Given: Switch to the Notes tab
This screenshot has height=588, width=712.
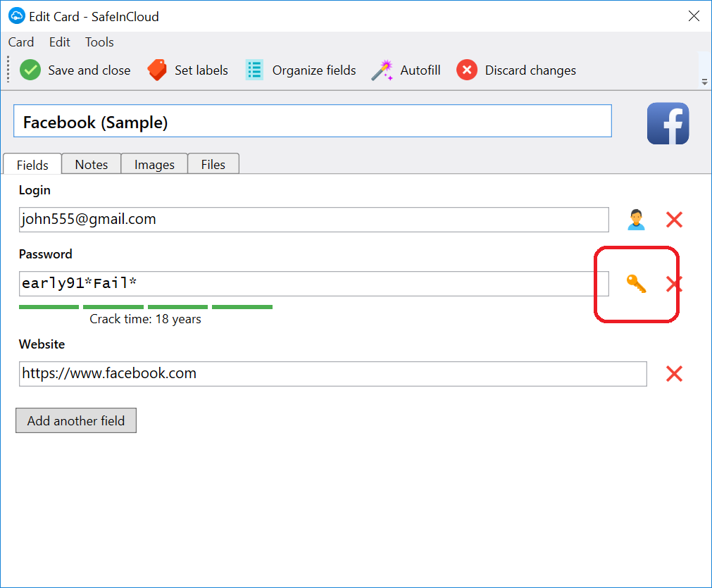Looking at the screenshot, I should click(92, 164).
